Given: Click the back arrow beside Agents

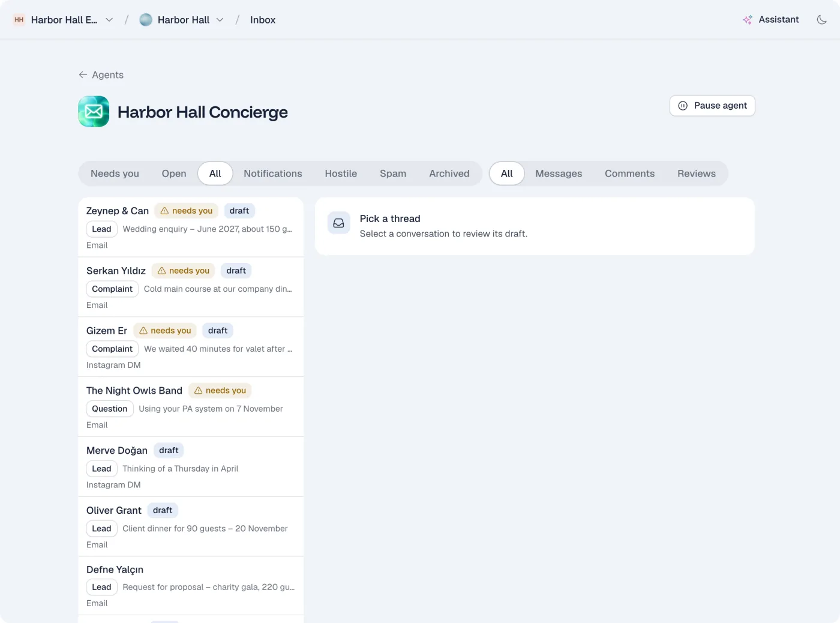Looking at the screenshot, I should tap(83, 74).
